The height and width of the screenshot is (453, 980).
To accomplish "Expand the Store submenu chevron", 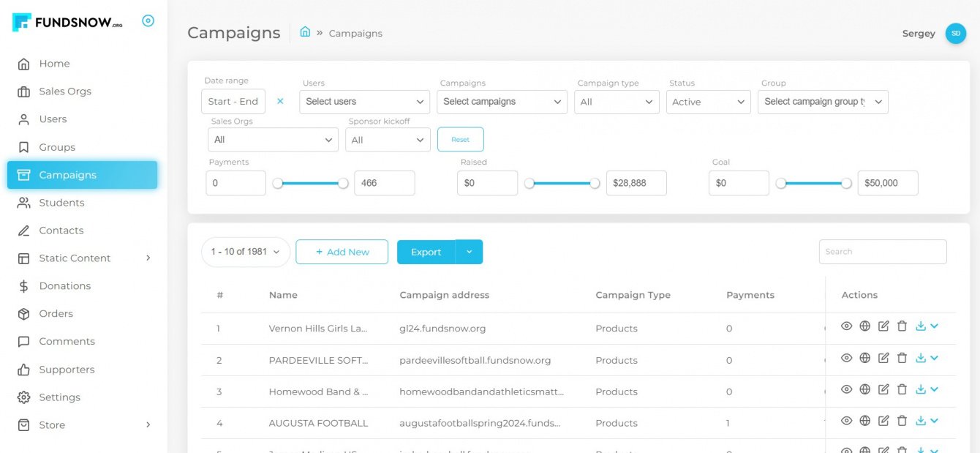I will (148, 424).
